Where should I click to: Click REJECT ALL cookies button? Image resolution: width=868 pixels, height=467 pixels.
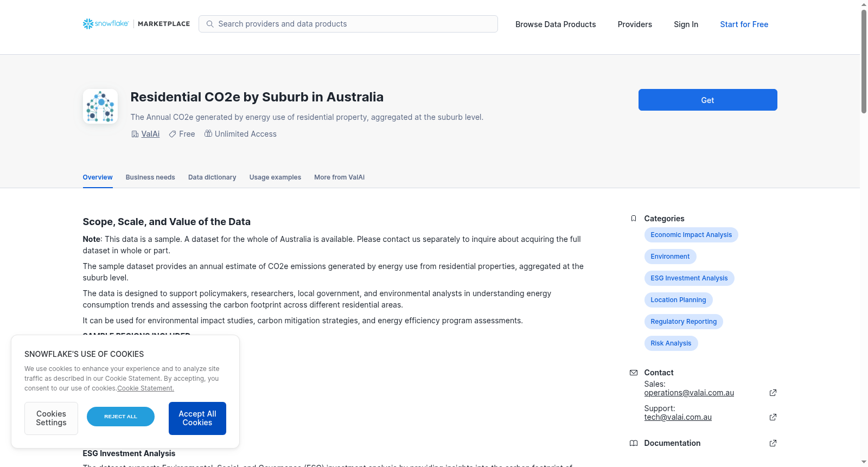click(120, 417)
